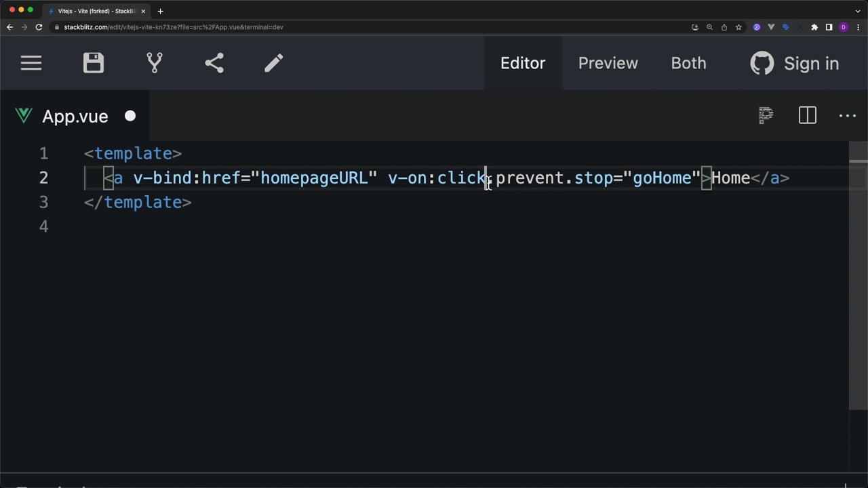Click the browser share page icon

coord(724,27)
